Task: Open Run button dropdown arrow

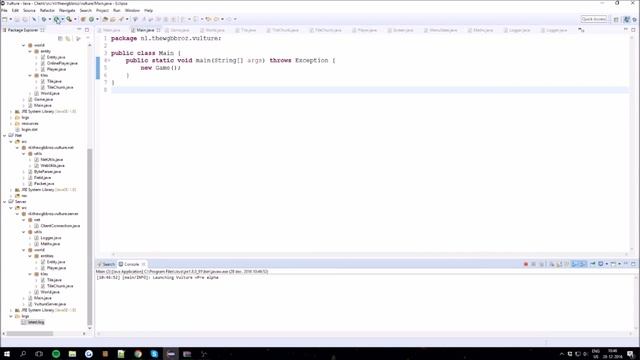Action: (62, 19)
